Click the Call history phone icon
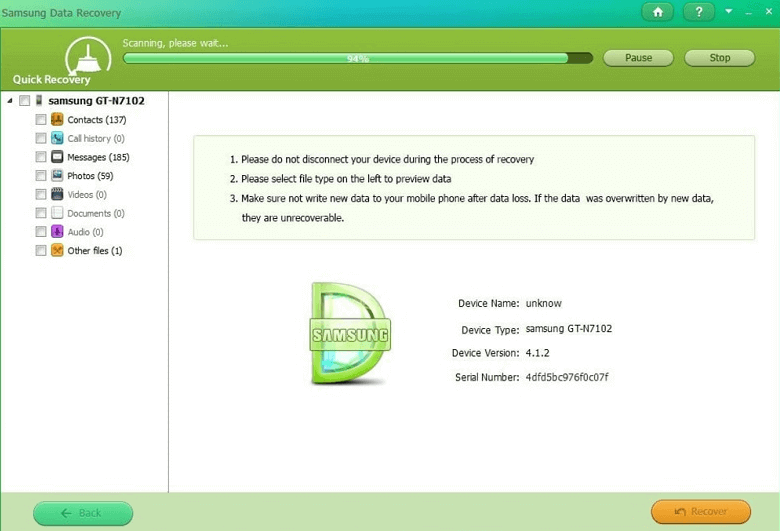Image resolution: width=780 pixels, height=531 pixels. point(57,138)
